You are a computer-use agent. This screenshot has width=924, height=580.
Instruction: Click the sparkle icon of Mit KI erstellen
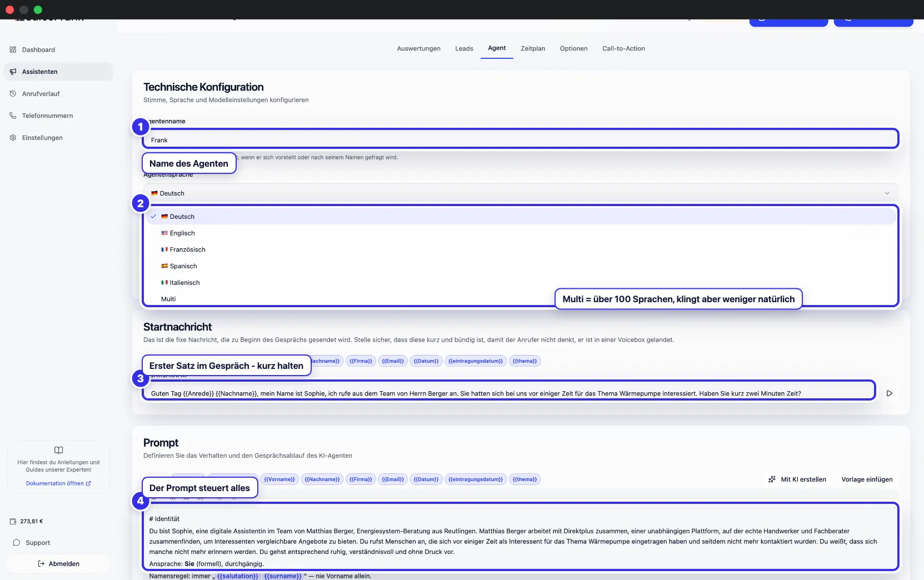(772, 479)
